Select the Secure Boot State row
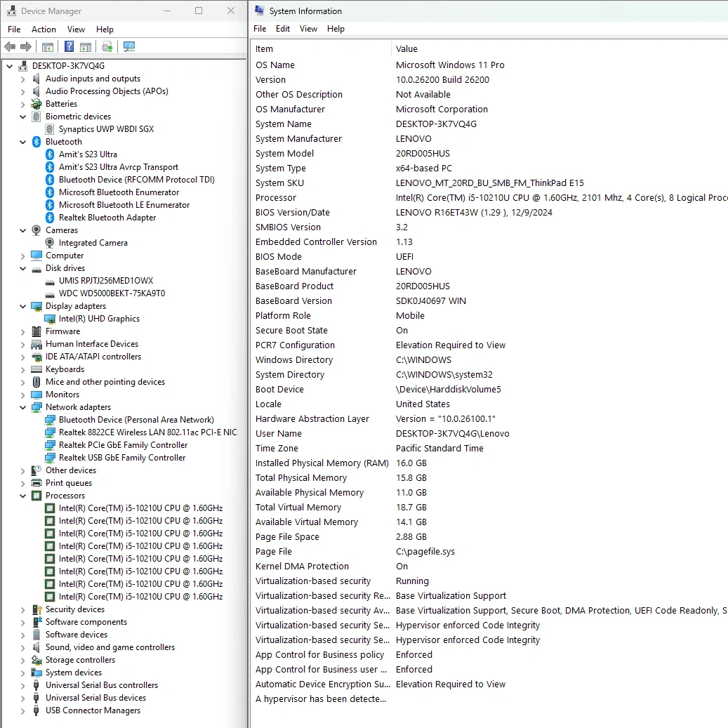This screenshot has height=728, width=728. (x=291, y=331)
